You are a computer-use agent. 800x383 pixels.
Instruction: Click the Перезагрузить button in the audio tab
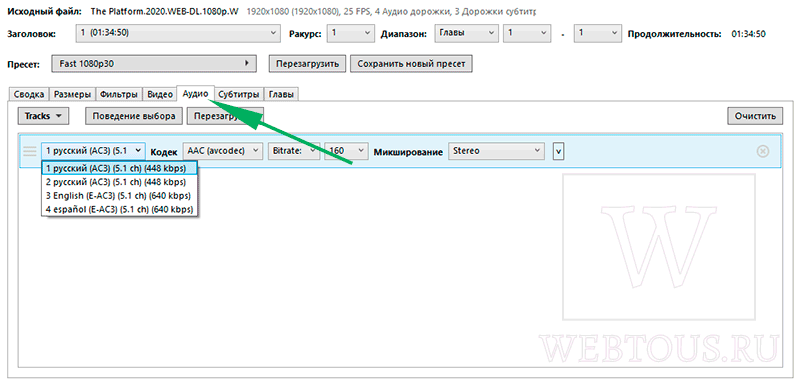click(225, 116)
